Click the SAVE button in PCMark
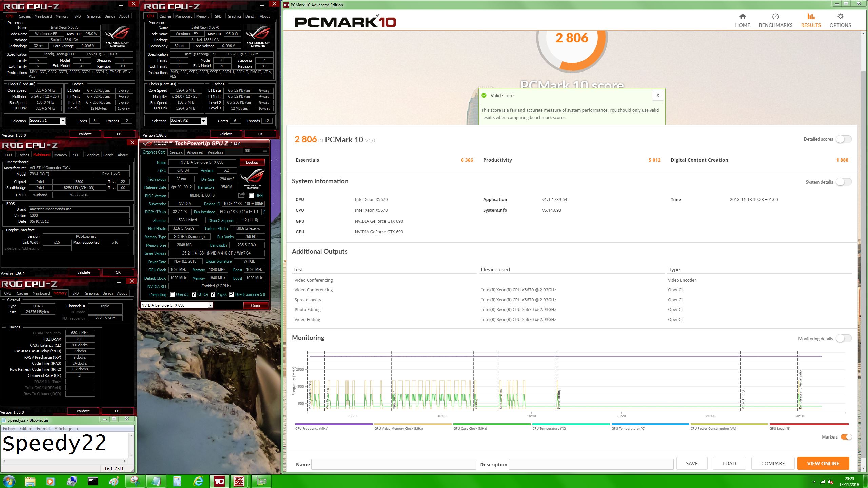This screenshot has width=868, height=488. pyautogui.click(x=692, y=463)
